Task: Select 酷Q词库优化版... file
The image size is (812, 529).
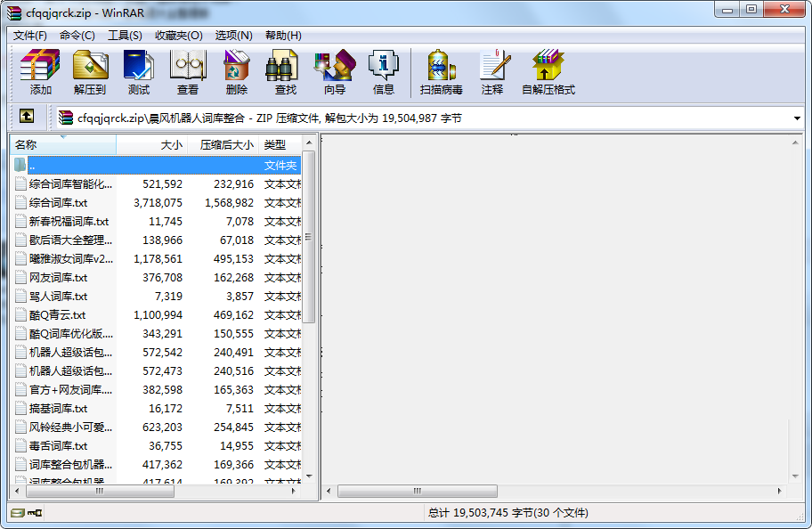Action: (x=156, y=334)
